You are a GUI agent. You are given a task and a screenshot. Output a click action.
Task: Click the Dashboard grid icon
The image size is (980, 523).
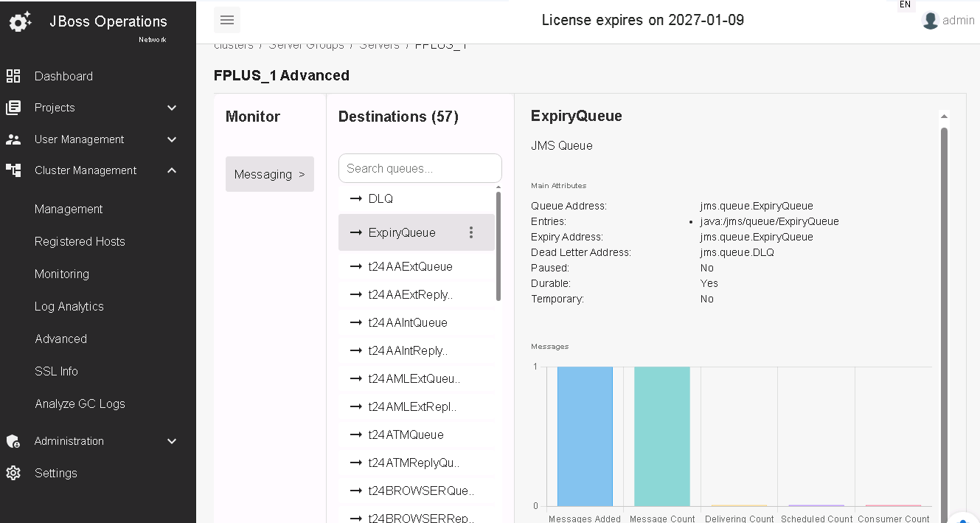(x=13, y=76)
